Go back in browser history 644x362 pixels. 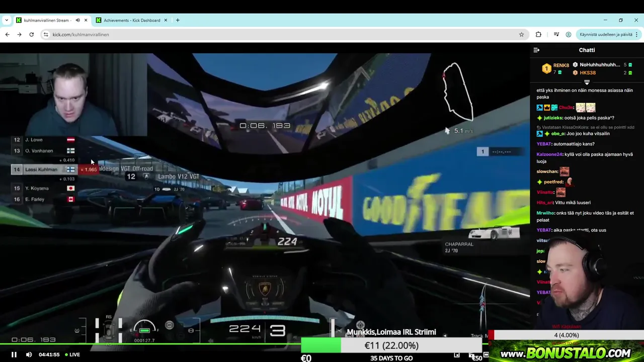coord(7,35)
